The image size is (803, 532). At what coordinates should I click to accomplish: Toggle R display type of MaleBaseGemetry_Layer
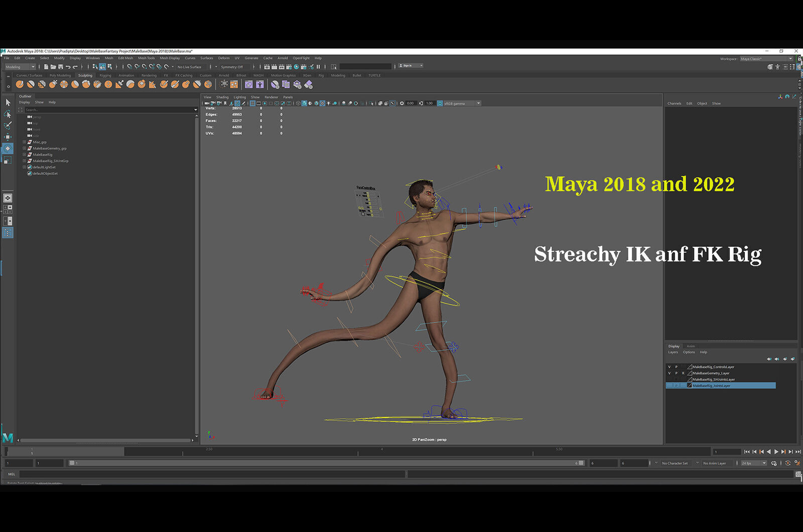pyautogui.click(x=683, y=373)
